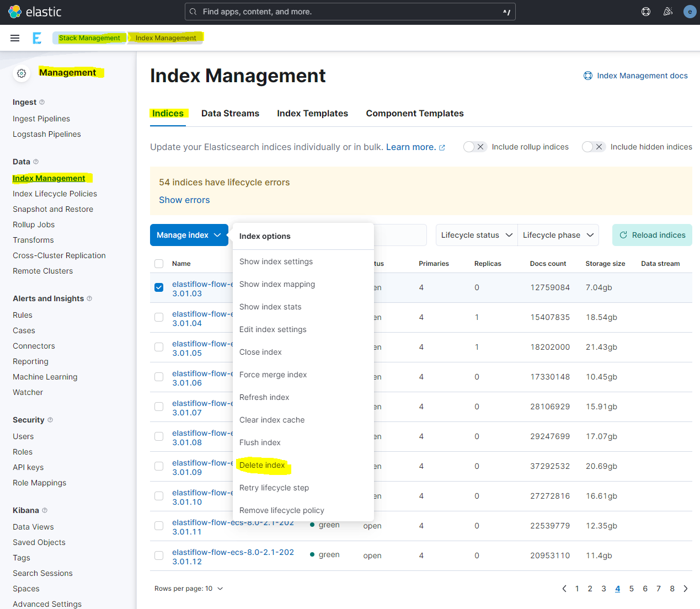Click the Show errors link

pyautogui.click(x=184, y=200)
